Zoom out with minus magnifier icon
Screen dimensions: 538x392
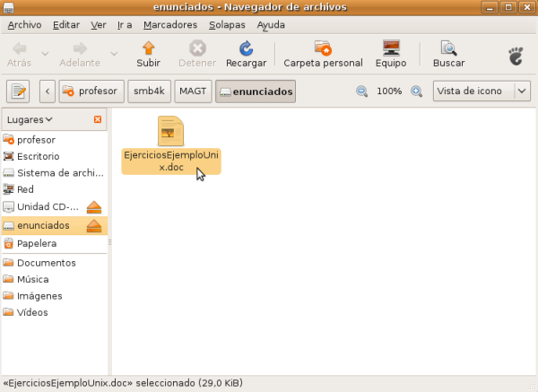pos(362,91)
